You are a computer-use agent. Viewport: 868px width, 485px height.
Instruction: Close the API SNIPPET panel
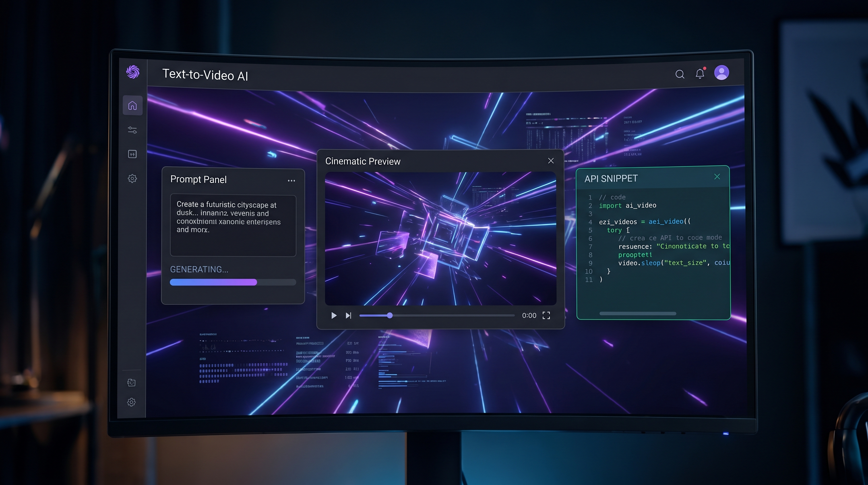point(717,177)
